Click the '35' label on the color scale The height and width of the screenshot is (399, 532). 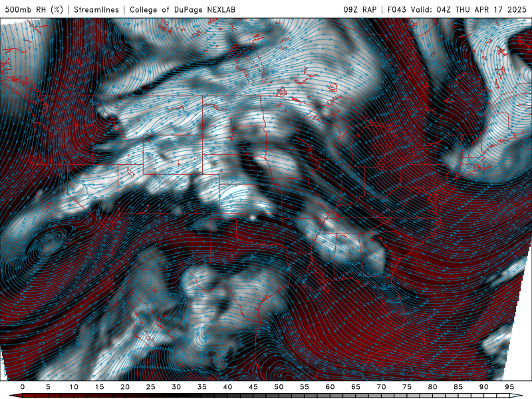pos(202,387)
